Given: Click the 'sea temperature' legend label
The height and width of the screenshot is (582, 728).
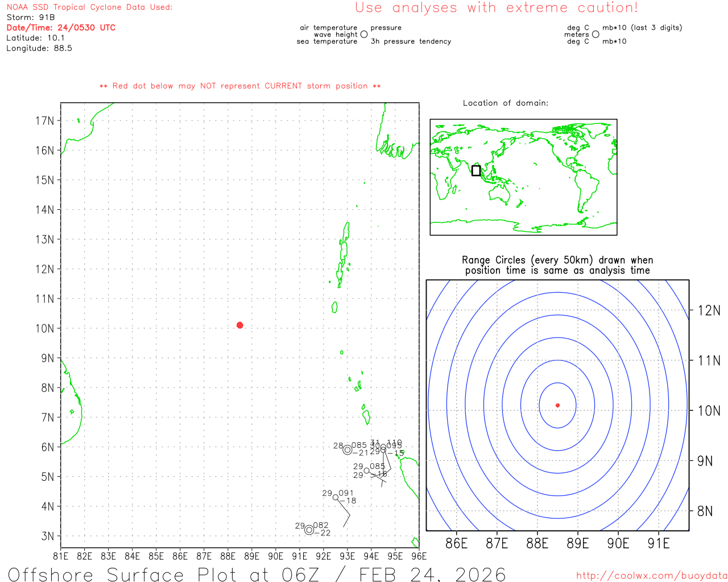Looking at the screenshot, I should click(327, 41).
